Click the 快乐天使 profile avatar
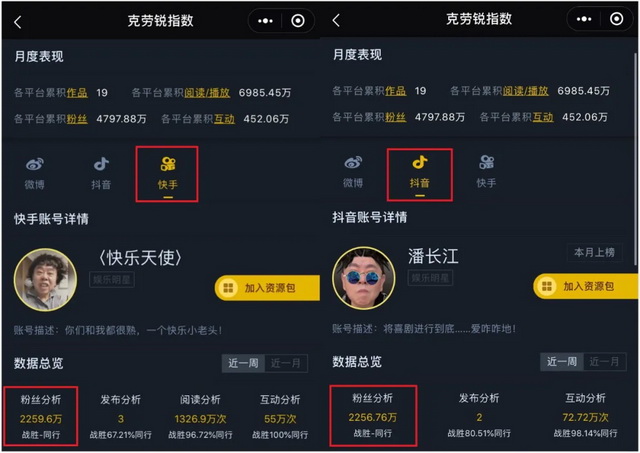This screenshot has height=453, width=640. click(45, 280)
